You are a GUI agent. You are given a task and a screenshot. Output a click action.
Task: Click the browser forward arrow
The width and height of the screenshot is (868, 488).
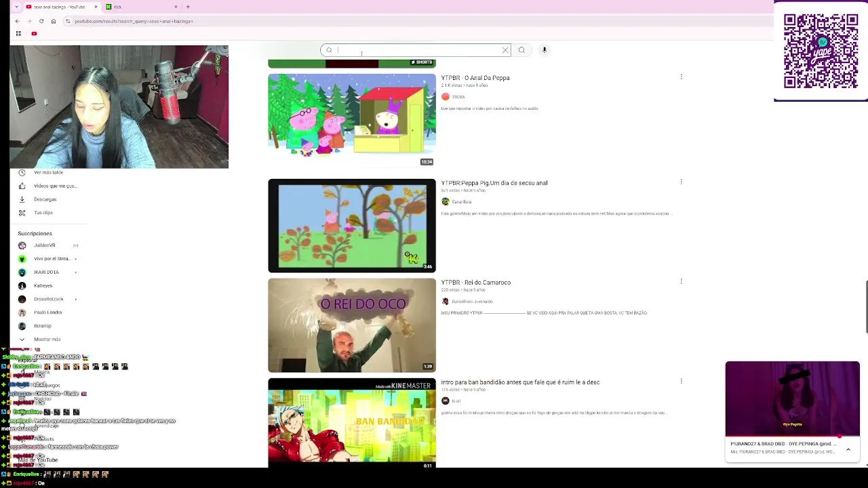point(29,21)
